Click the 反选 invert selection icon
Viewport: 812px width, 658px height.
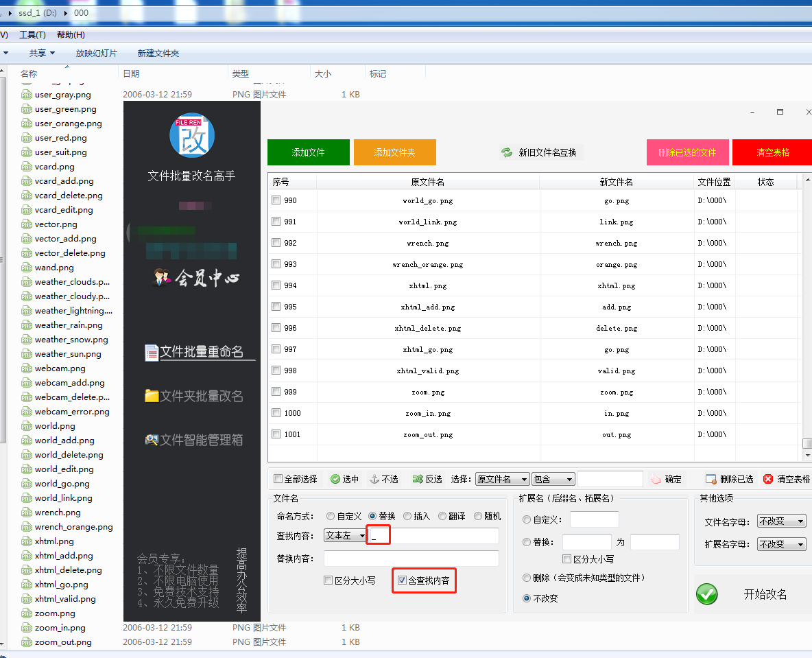click(x=418, y=479)
